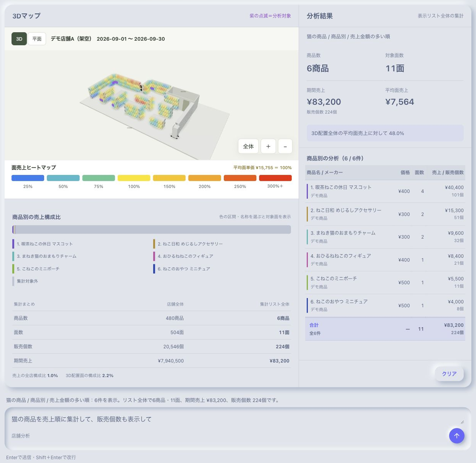Click the 平均面単価 ¥15,755 = 100% label
This screenshot has height=463, width=476.
click(263, 168)
